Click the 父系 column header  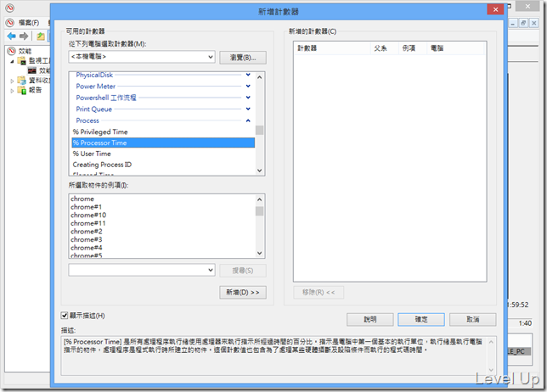pyautogui.click(x=385, y=48)
